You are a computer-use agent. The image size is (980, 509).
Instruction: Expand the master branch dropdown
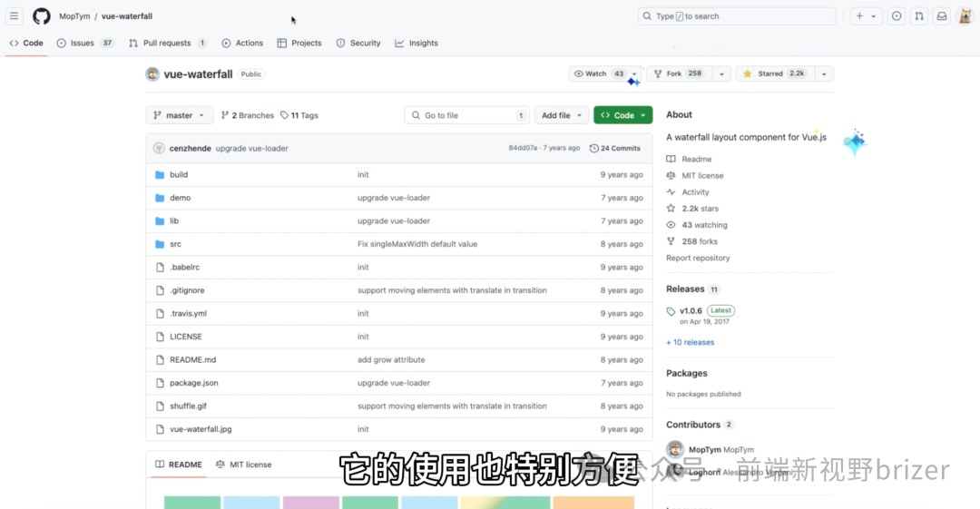click(x=180, y=115)
